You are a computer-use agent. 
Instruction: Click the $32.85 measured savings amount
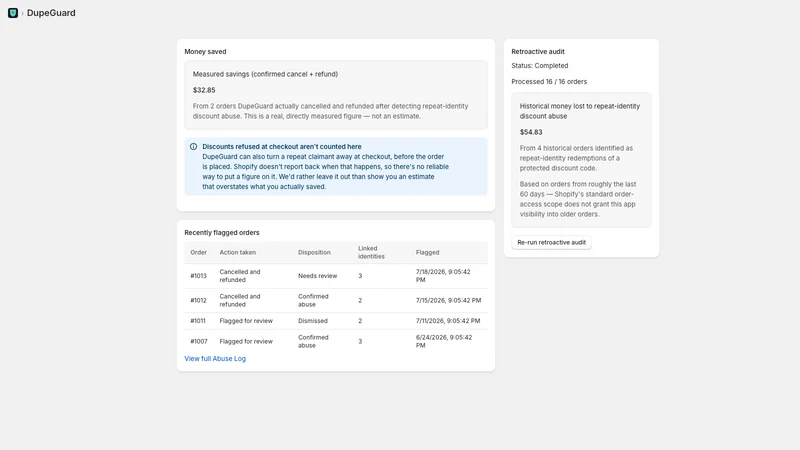click(204, 90)
